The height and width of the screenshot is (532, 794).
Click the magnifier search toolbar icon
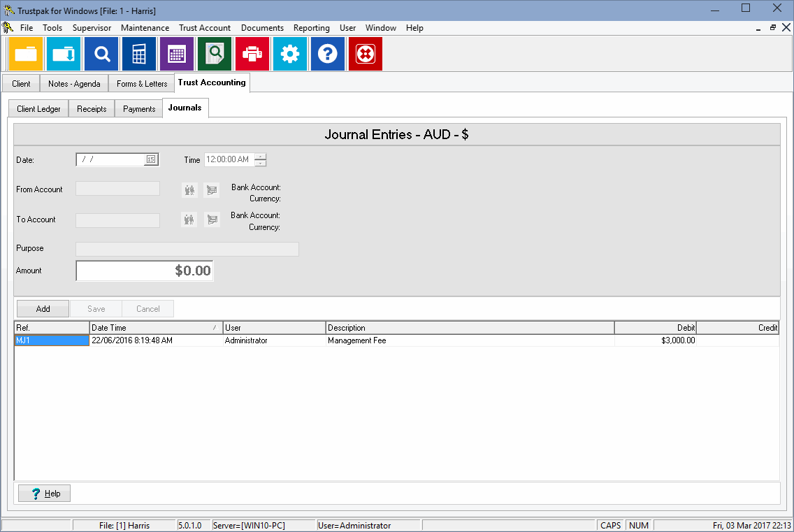101,54
